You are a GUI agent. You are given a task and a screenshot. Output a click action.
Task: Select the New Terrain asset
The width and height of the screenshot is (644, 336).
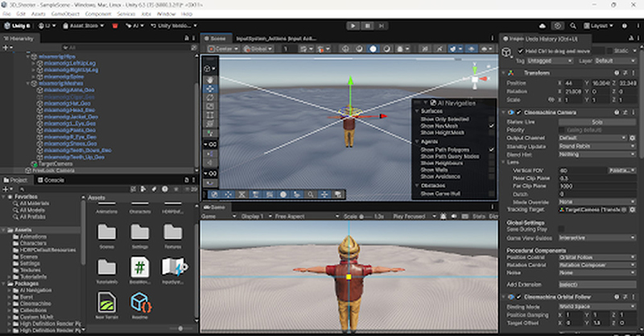[106, 305]
